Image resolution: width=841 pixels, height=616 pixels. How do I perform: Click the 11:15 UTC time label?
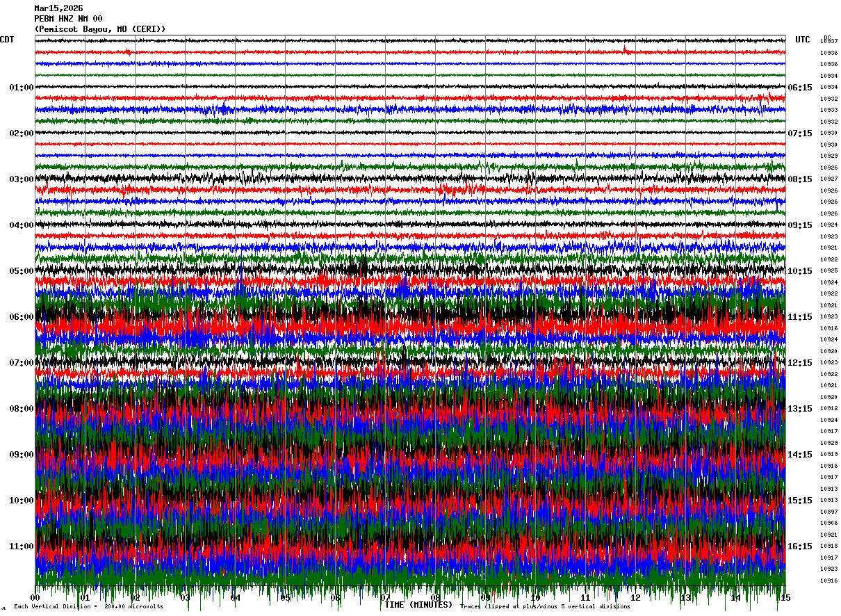coord(800,317)
